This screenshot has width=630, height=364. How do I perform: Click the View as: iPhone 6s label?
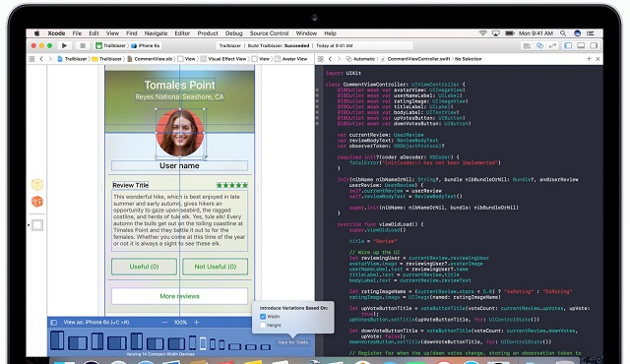pos(96,323)
